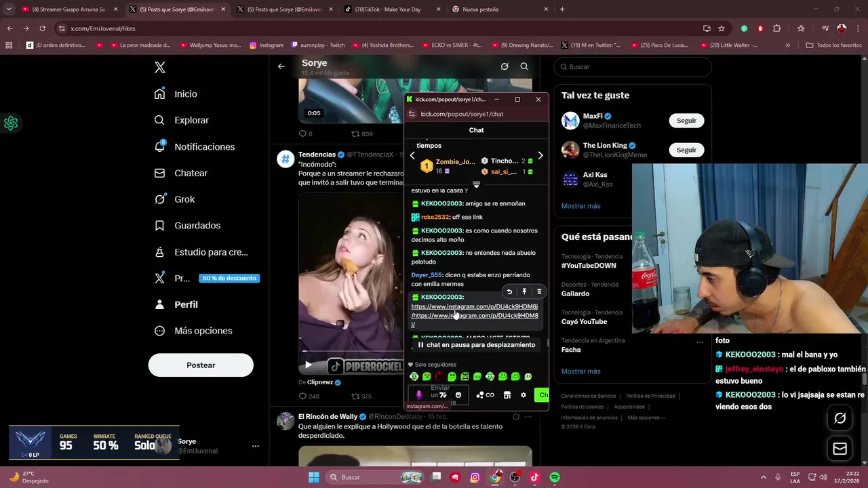Send message with green Chat button
This screenshot has width=868, height=488.
tap(542, 395)
